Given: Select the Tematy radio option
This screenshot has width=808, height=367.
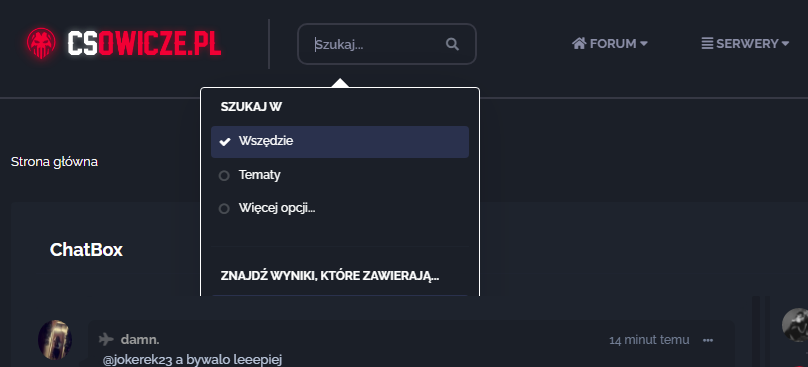Looking at the screenshot, I should coord(259,175).
